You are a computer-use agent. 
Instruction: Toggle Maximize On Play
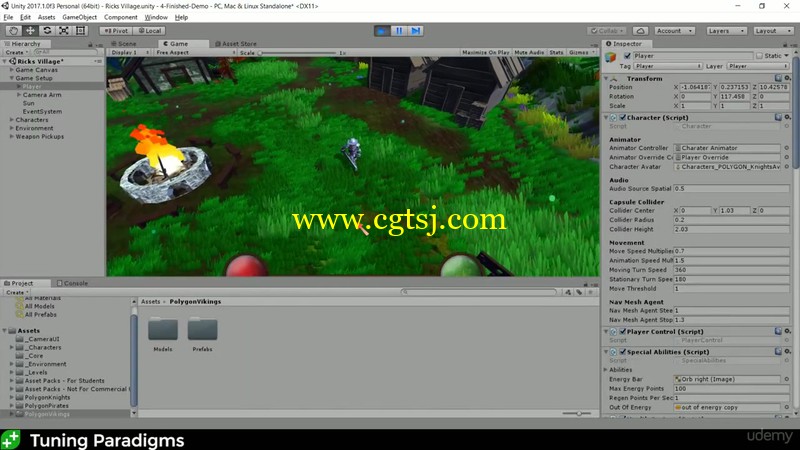[x=485, y=53]
